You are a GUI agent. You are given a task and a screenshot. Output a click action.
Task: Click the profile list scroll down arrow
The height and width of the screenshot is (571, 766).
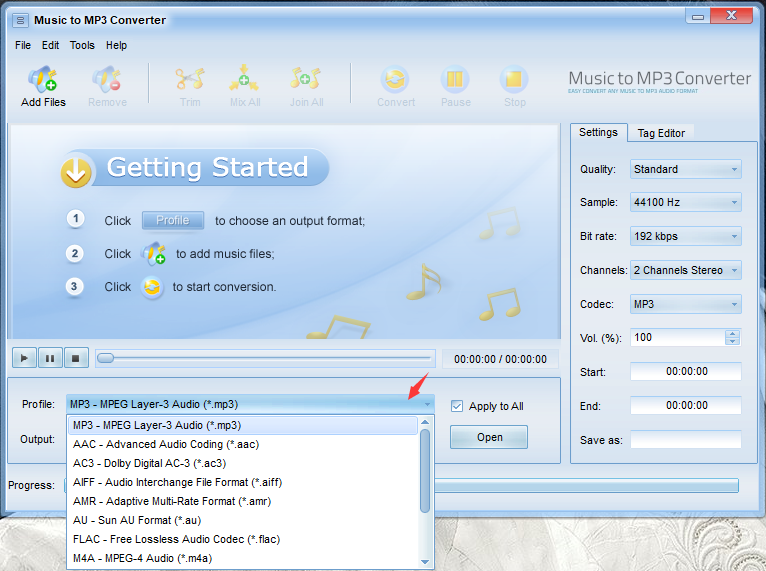pyautogui.click(x=425, y=562)
